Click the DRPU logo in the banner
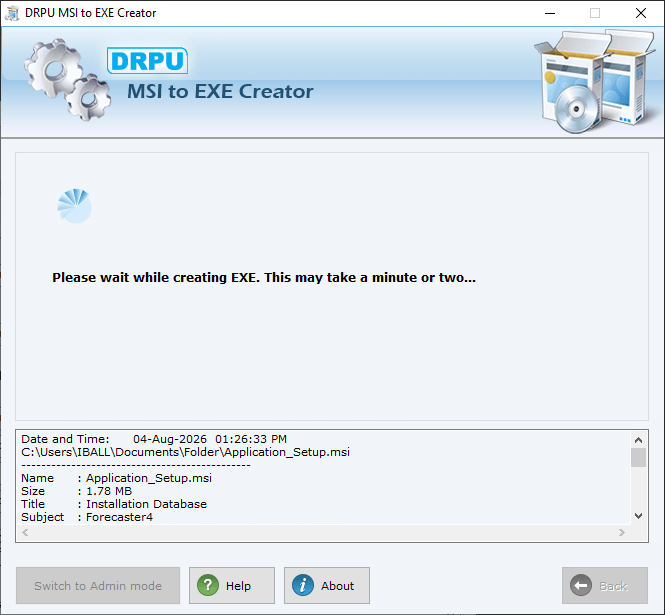 (x=147, y=61)
